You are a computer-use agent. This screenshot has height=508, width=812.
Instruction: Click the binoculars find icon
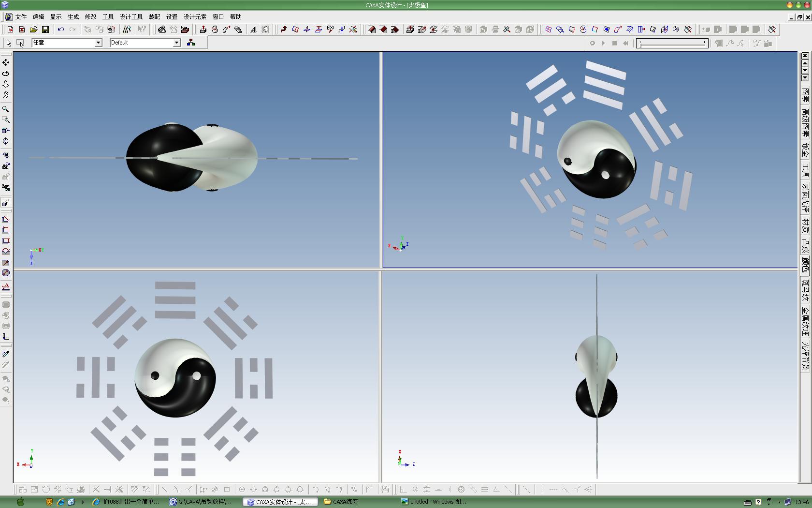[127, 30]
